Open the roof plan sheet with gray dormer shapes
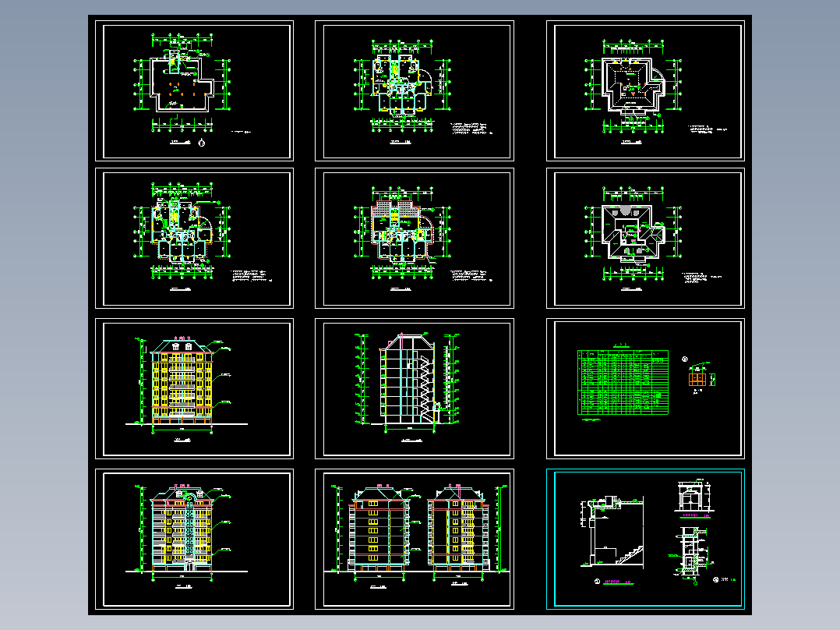Image resolution: width=840 pixels, height=630 pixels. (x=645, y=238)
